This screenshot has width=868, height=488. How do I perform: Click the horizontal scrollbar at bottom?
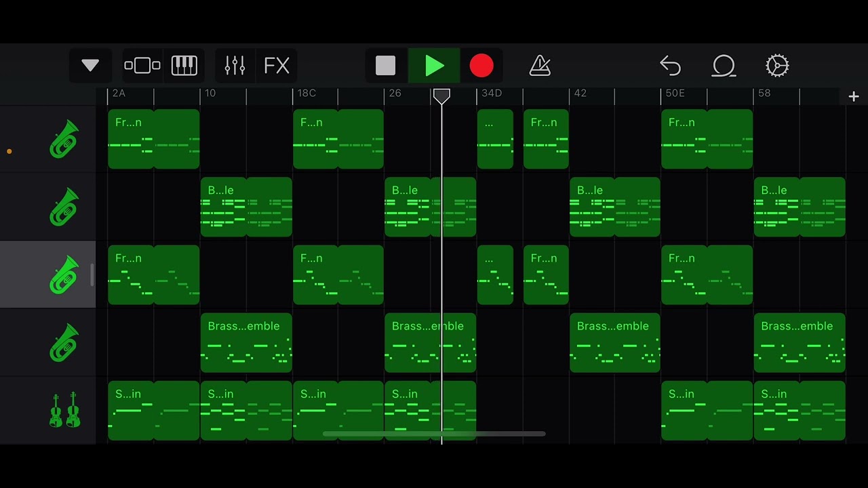click(x=434, y=434)
